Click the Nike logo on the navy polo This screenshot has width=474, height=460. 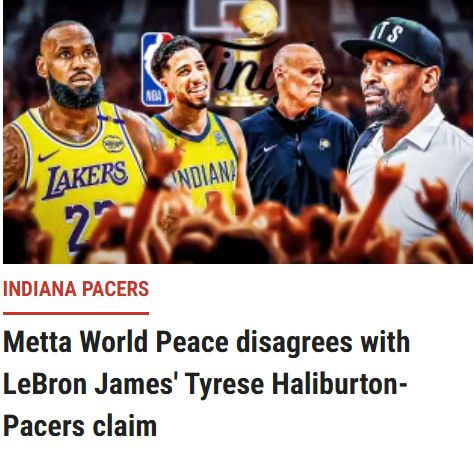pos(269,148)
